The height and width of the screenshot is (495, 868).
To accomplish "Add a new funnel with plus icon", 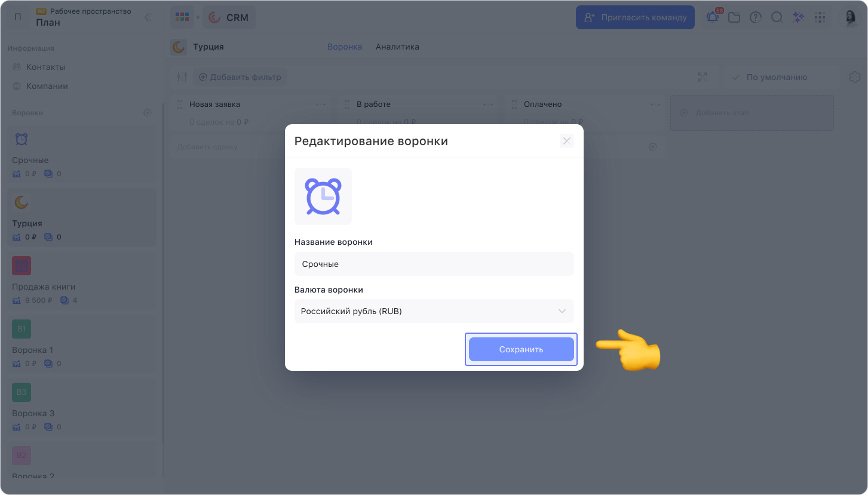I will click(148, 113).
